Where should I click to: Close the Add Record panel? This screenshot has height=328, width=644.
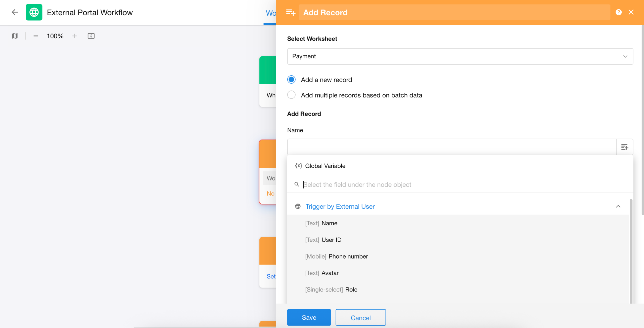(631, 12)
